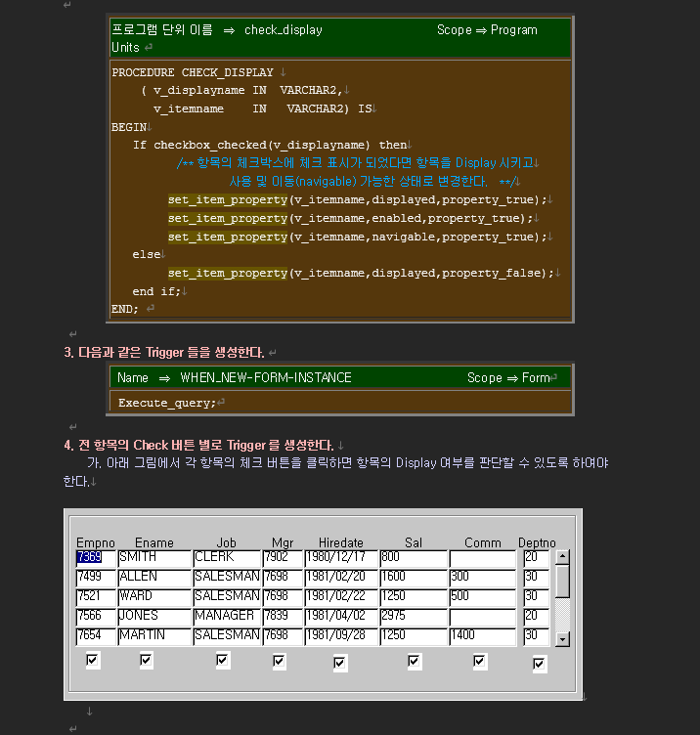Image resolution: width=700 pixels, height=735 pixels.
Task: Select the Ename field MARTIN
Action: click(154, 636)
